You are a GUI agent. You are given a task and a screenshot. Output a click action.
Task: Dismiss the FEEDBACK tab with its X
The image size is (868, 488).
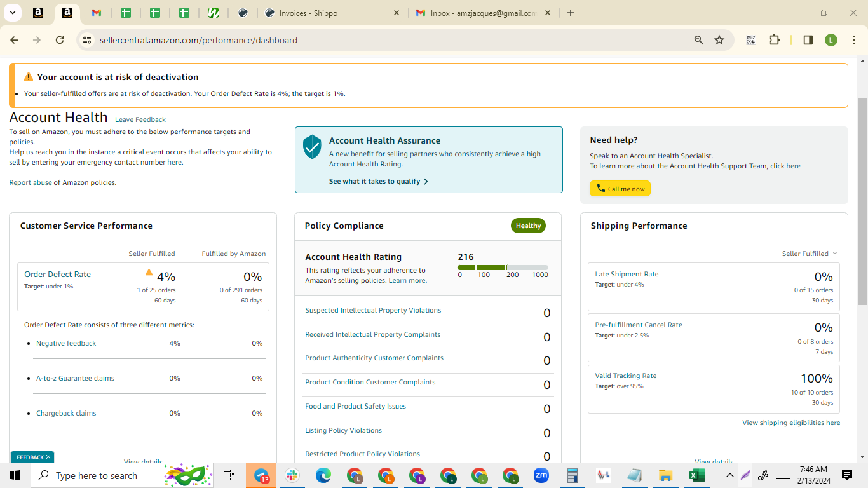coord(48,457)
